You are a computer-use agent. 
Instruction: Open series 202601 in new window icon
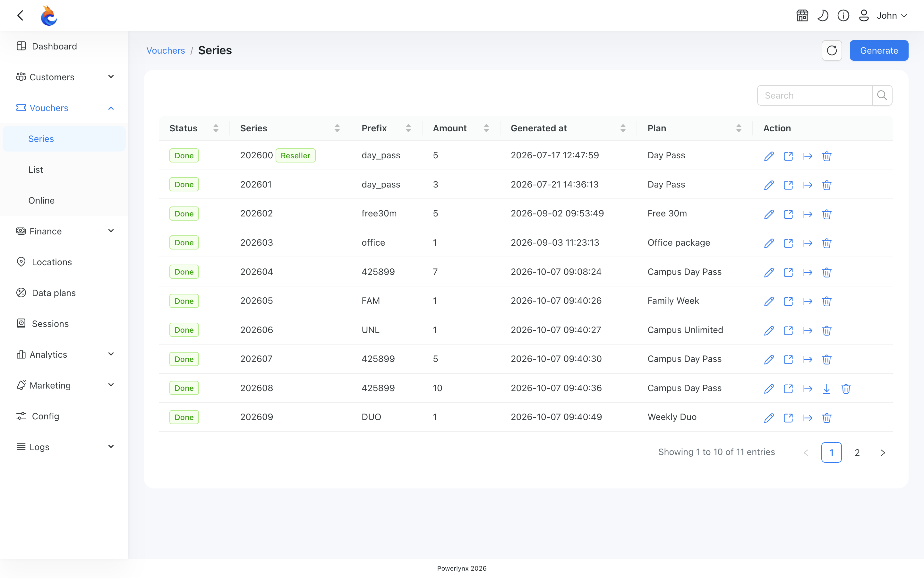pos(788,185)
